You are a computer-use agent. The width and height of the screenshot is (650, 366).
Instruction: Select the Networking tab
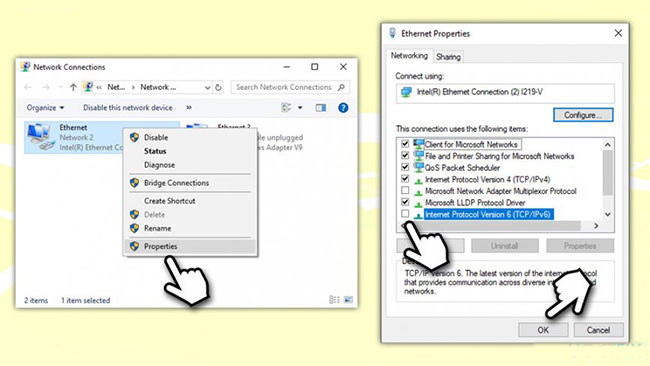(x=409, y=56)
